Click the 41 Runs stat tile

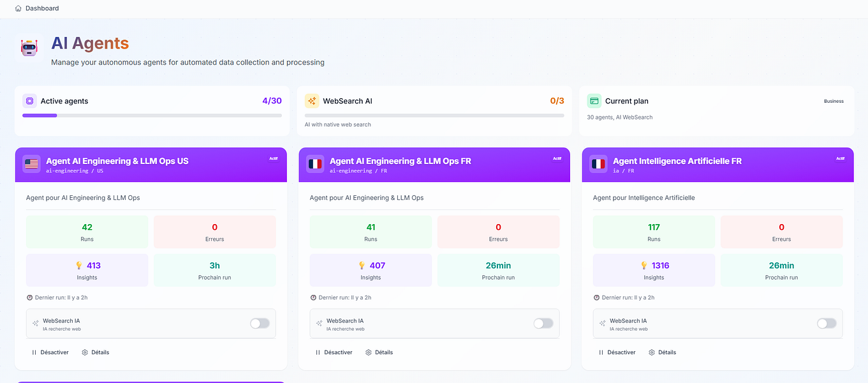pyautogui.click(x=371, y=232)
